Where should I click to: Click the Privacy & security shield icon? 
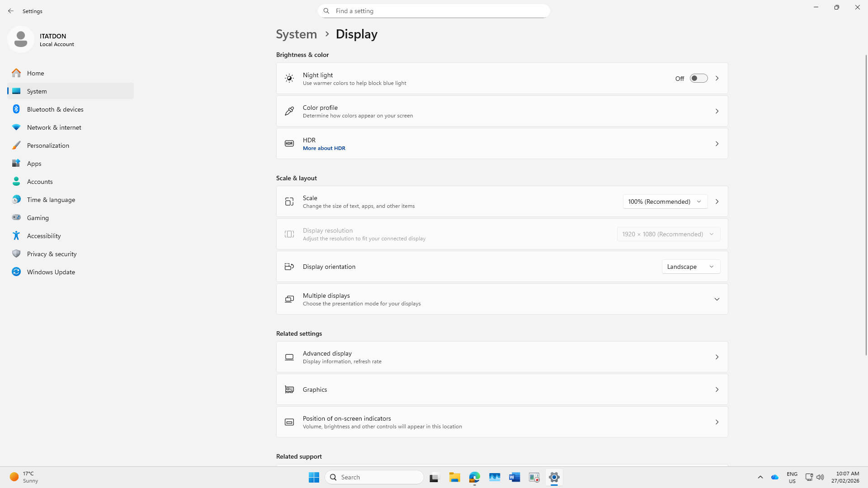[16, 253]
